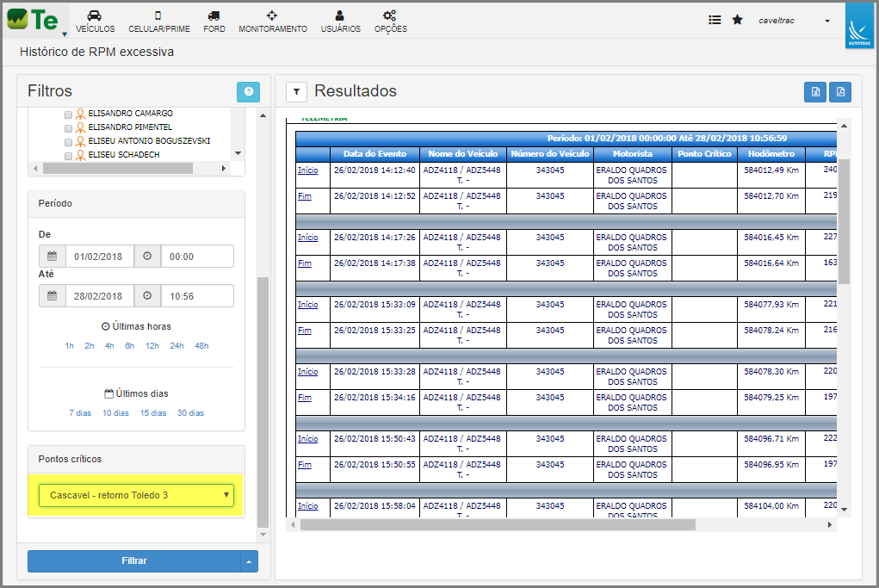
Task: Click the Até time field 10:56
Action: (x=197, y=295)
